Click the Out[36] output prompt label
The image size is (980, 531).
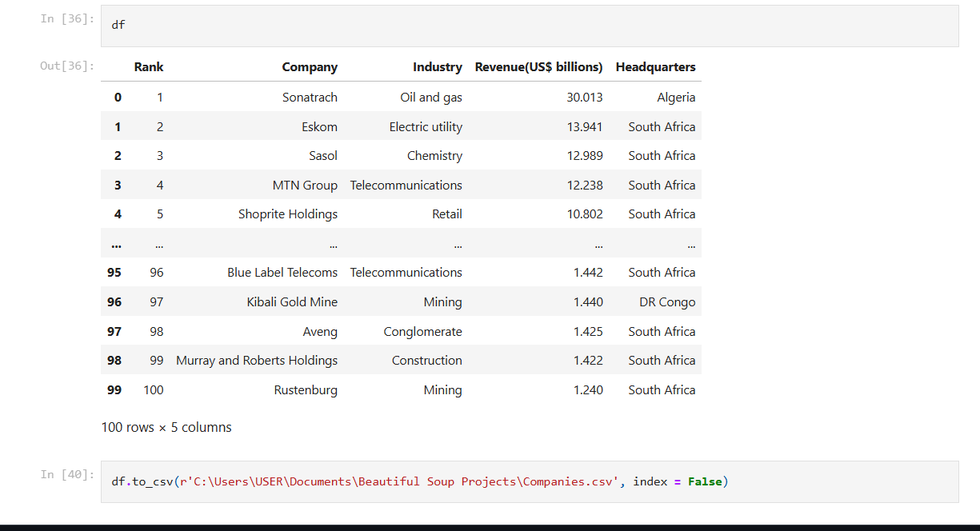click(67, 66)
